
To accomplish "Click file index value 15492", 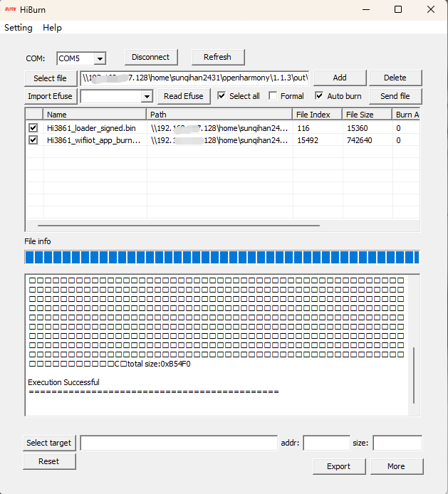I will (x=308, y=140).
